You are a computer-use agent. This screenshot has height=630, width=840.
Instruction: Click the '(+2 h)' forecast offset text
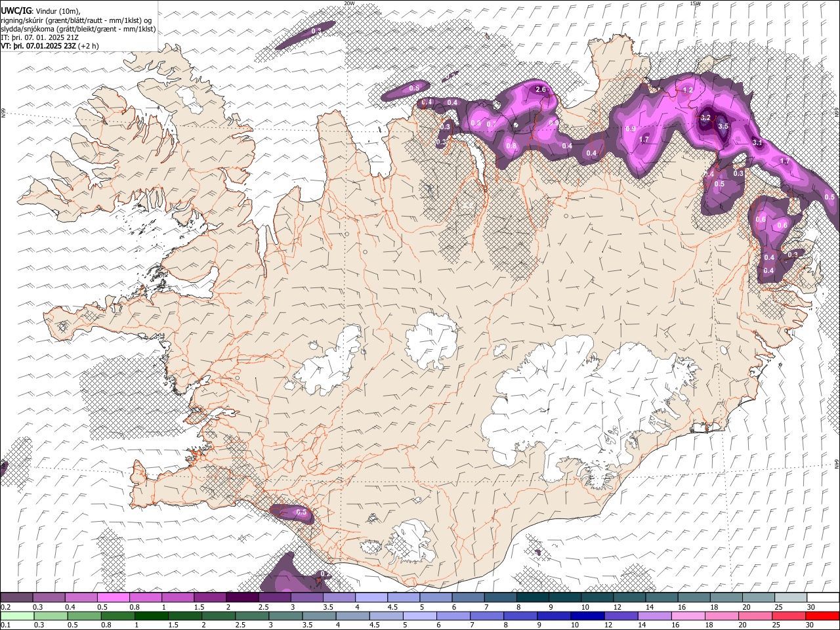tap(89, 46)
